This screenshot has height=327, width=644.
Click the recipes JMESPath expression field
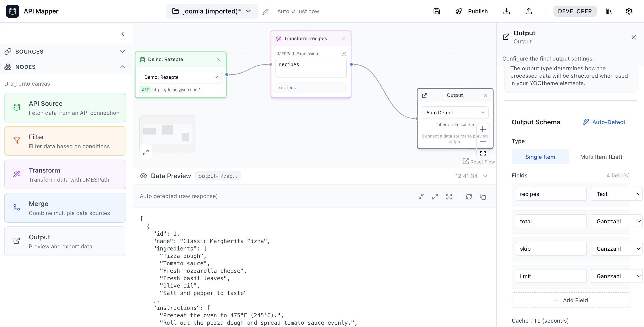[311, 68]
